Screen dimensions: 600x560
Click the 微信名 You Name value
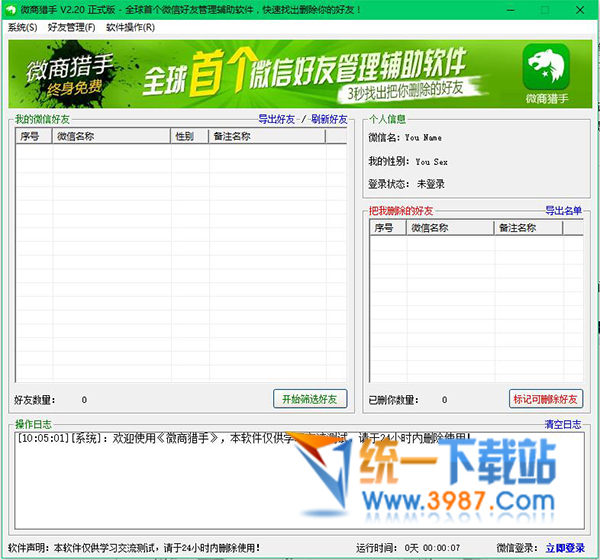coord(423,138)
